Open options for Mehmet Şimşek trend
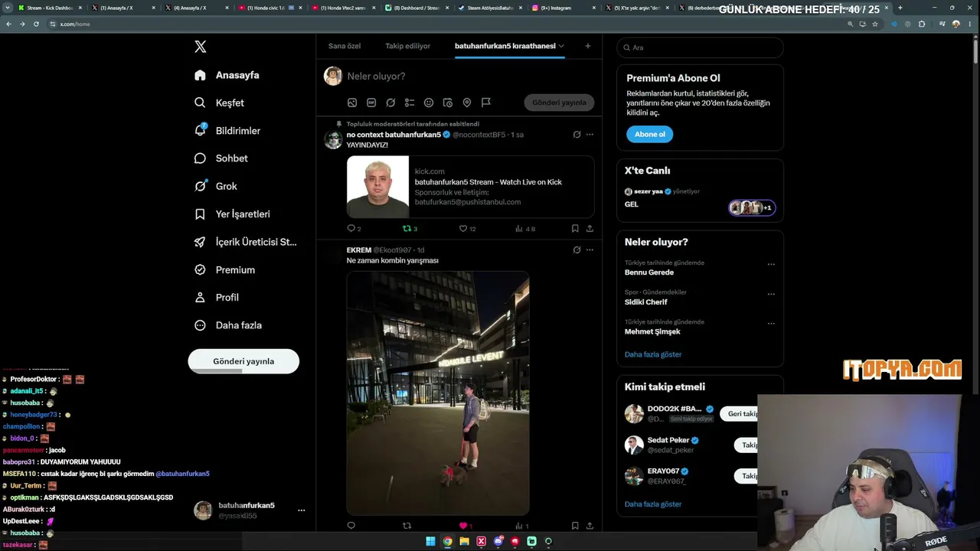The height and width of the screenshot is (551, 980). 771,323
